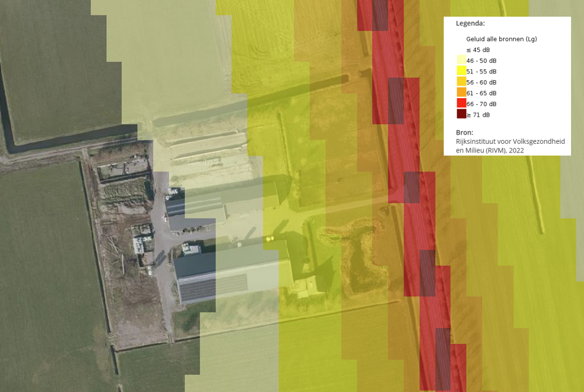The height and width of the screenshot is (392, 584).
Task: Click the 66 - 70 dB red legend swatch
Action: click(462, 103)
